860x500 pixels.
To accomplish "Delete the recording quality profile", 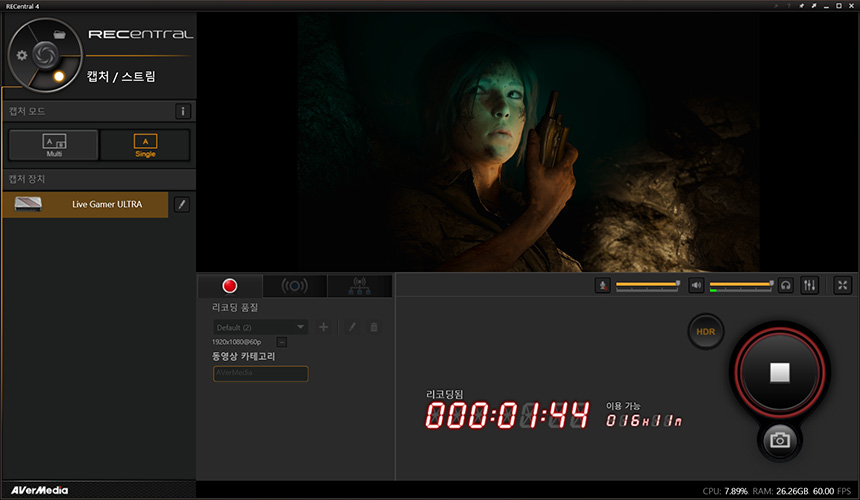I will tap(374, 327).
